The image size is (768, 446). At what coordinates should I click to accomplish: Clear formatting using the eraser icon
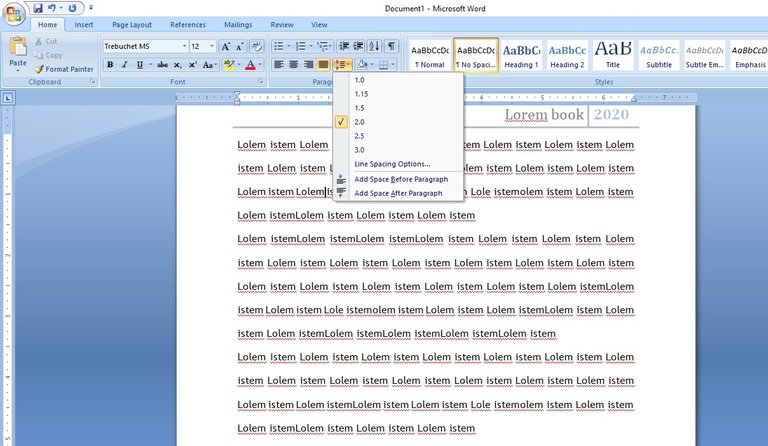[x=256, y=47]
